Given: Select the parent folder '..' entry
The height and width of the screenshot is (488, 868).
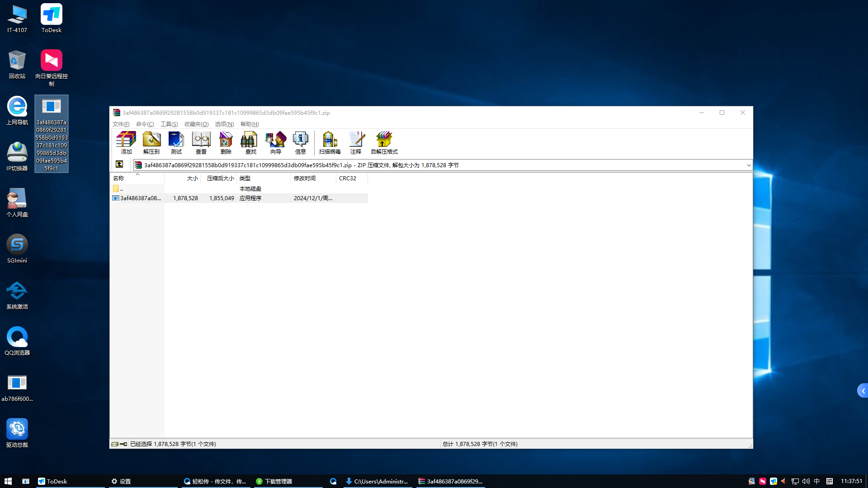Looking at the screenshot, I should (x=121, y=189).
